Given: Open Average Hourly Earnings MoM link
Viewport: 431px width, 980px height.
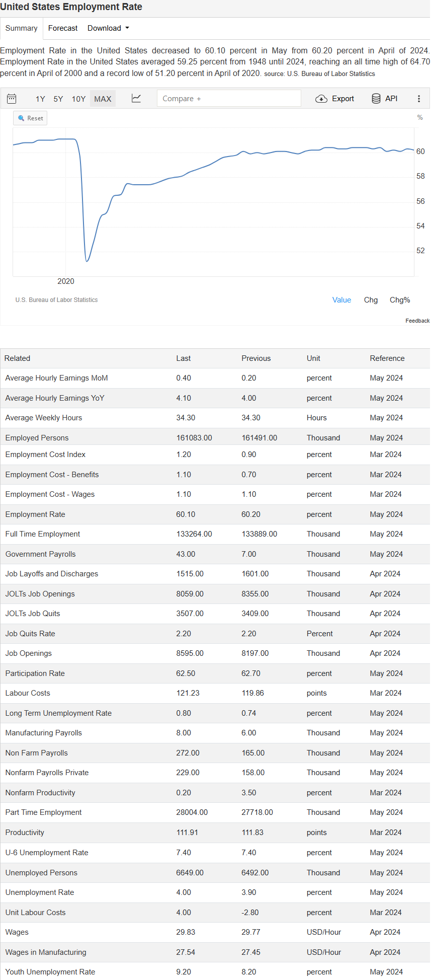Looking at the screenshot, I should click(x=57, y=378).
